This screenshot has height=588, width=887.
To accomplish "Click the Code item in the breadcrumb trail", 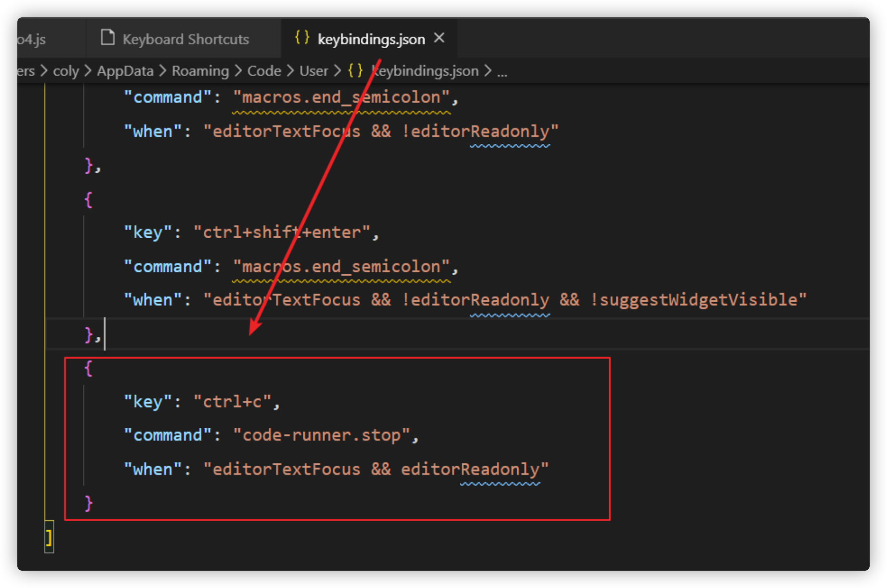I will click(x=263, y=70).
